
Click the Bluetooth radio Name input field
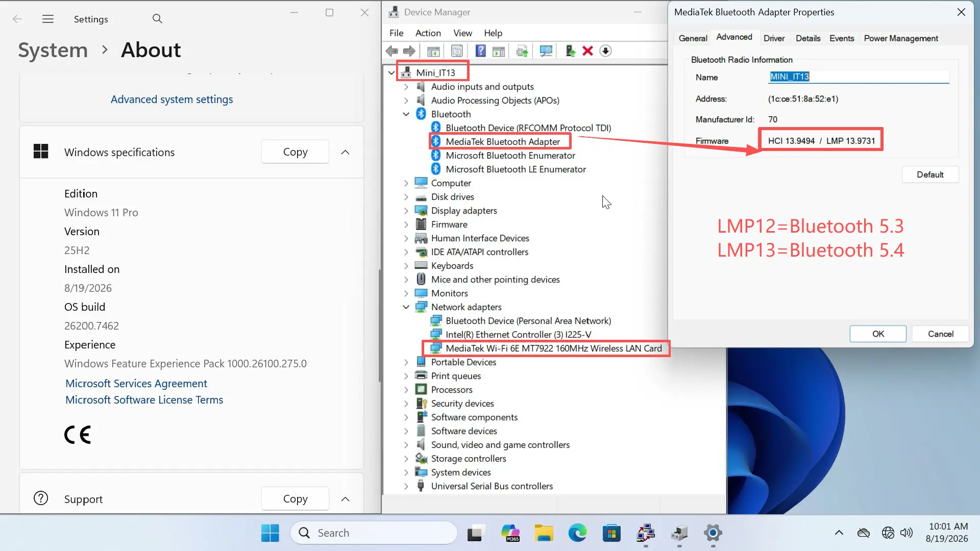pyautogui.click(x=859, y=77)
